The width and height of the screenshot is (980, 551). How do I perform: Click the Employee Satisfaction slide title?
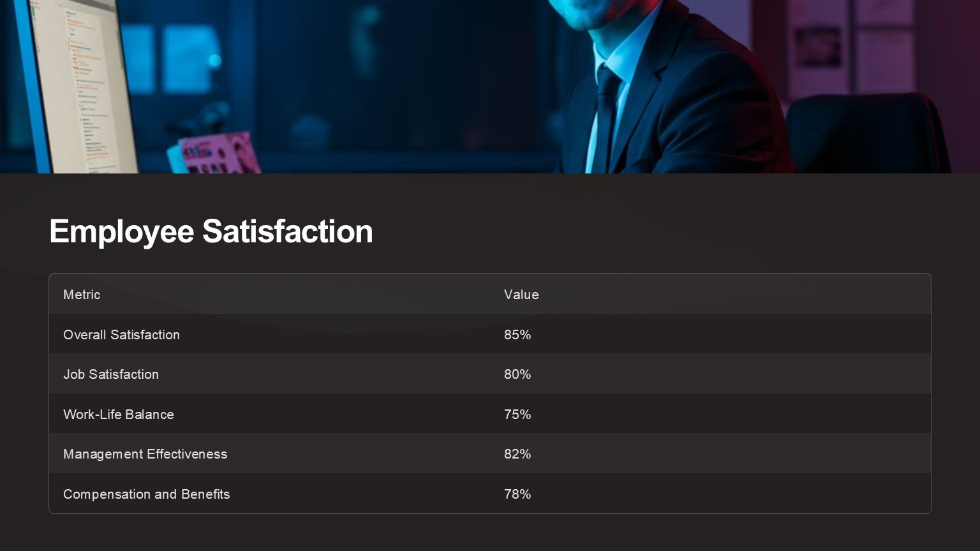click(x=211, y=231)
